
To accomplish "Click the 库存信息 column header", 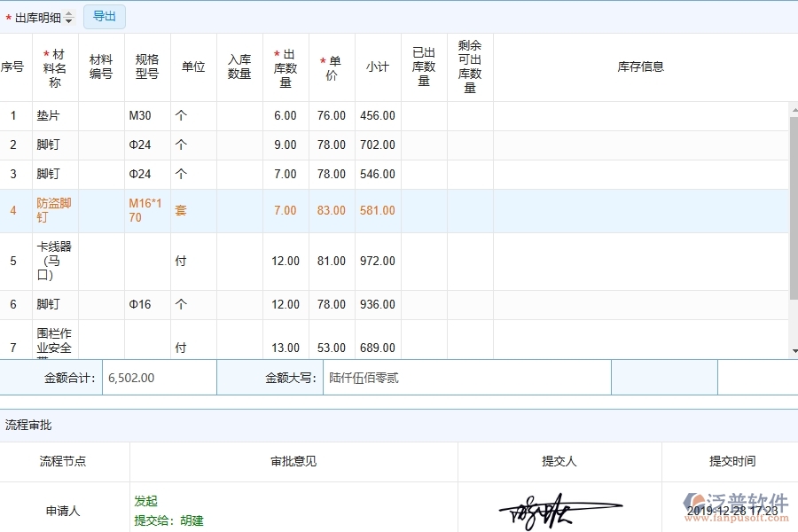I will coord(641,66).
